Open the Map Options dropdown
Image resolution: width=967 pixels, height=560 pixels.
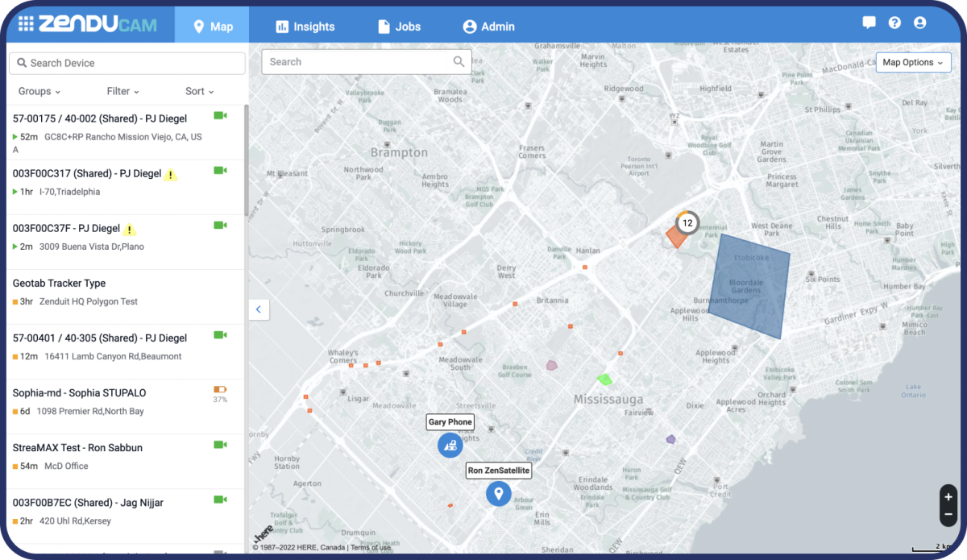(913, 62)
